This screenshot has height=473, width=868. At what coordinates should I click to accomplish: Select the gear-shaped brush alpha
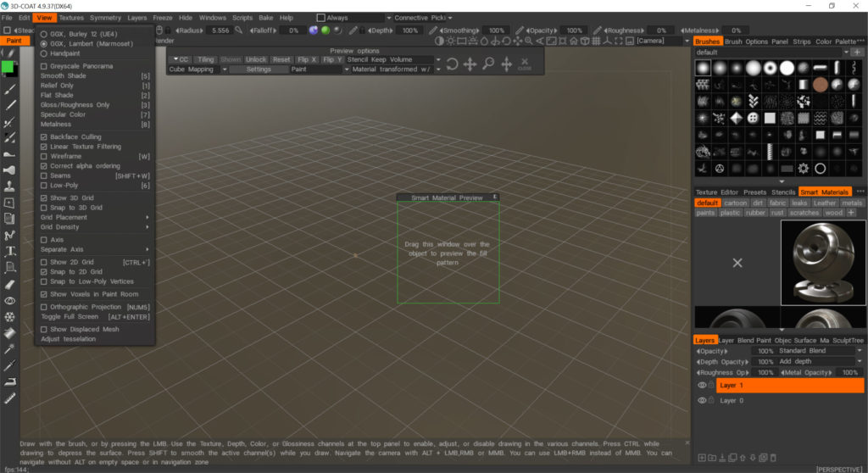point(804,169)
